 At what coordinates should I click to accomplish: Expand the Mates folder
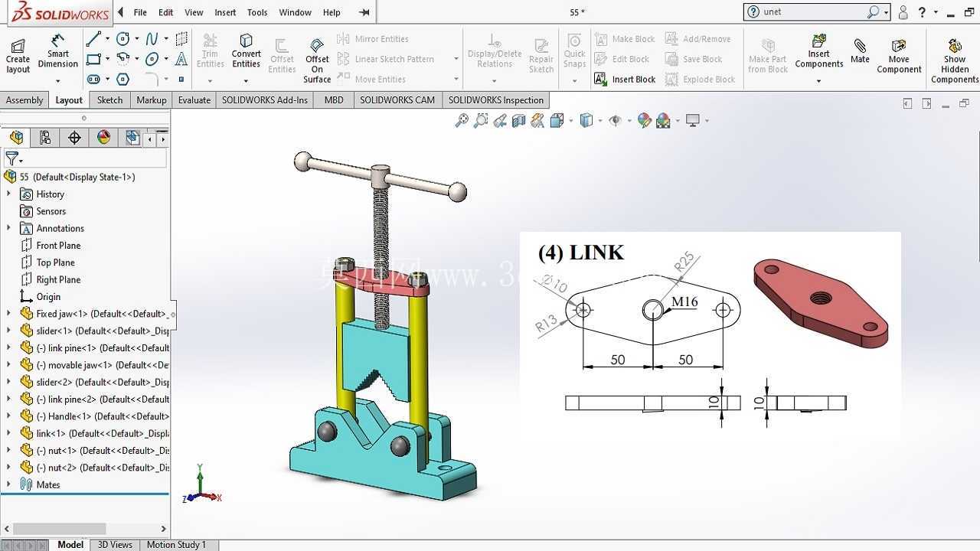tap(9, 484)
